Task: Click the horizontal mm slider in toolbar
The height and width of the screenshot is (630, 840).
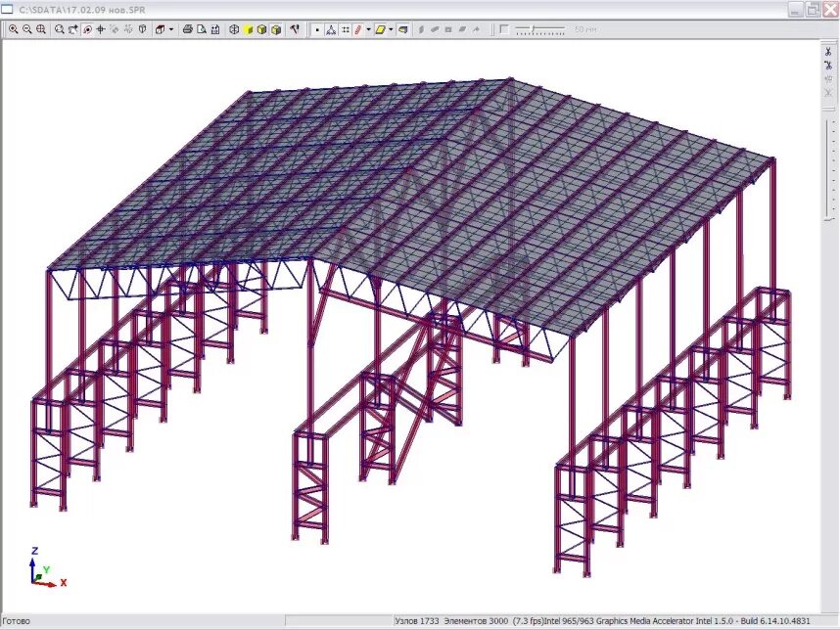Action: coord(540,29)
